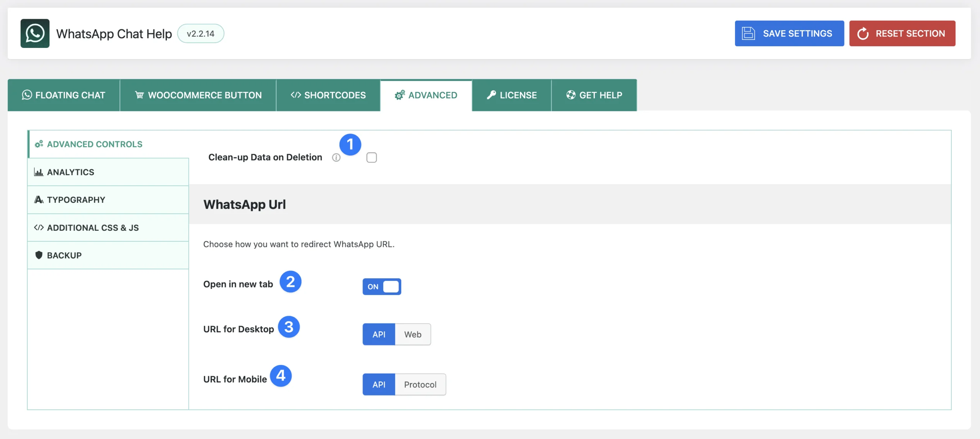Switch to the Floating Chat tab
Viewport: 980px width, 439px height.
pos(64,95)
